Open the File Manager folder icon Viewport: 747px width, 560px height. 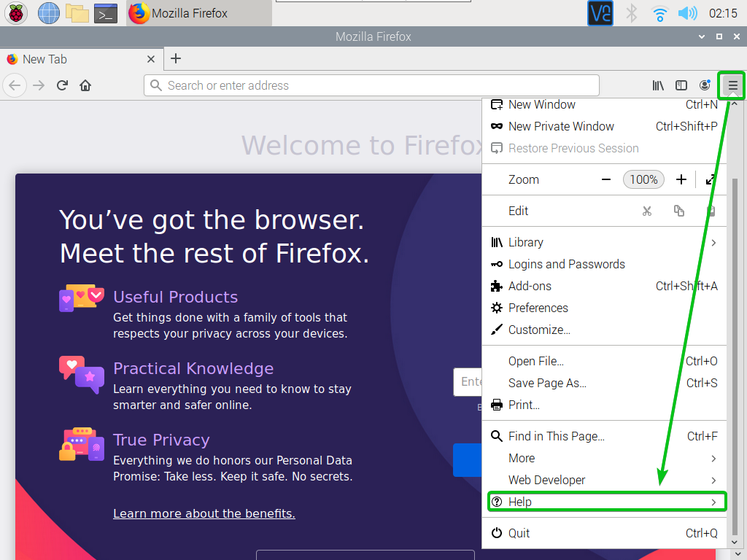coord(77,13)
